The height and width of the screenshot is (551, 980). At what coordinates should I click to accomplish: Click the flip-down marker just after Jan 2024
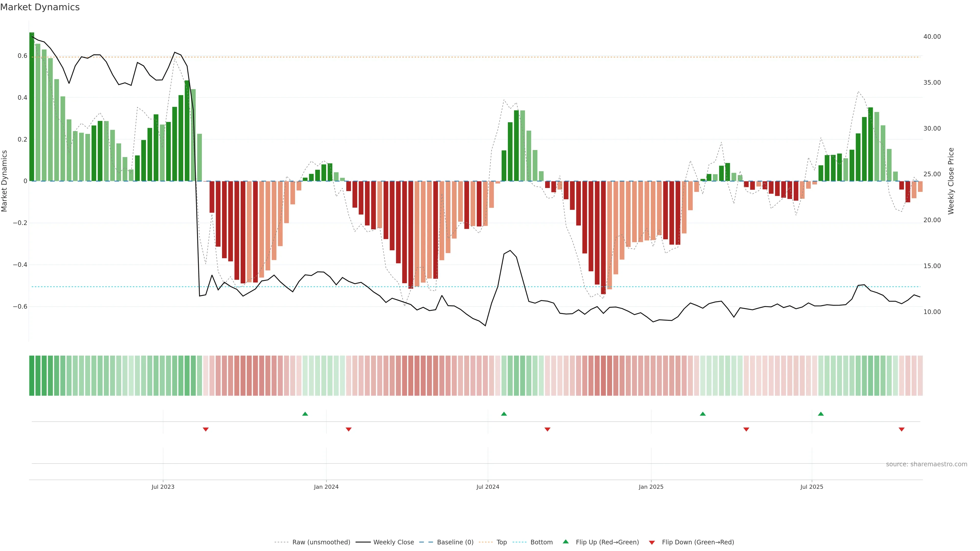click(x=348, y=429)
